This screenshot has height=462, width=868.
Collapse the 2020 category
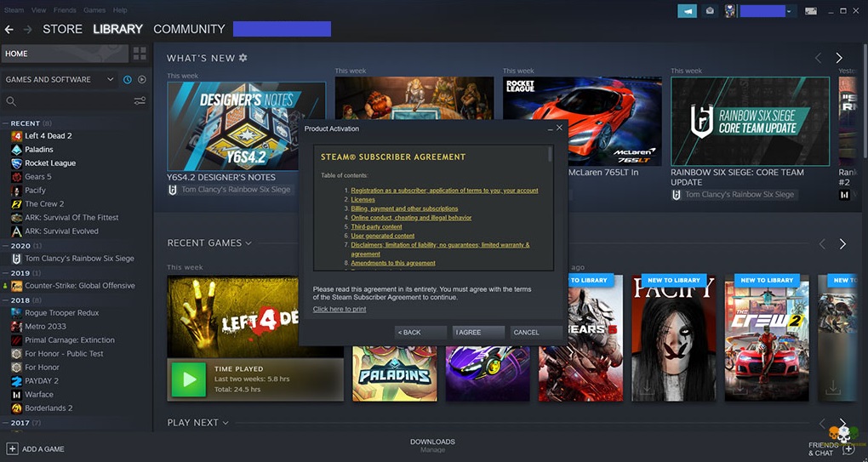(x=6, y=246)
